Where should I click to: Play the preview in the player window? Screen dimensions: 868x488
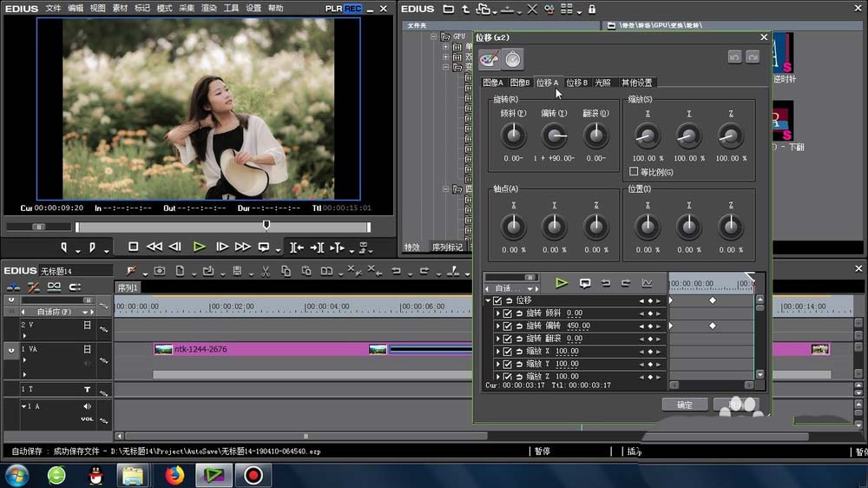tap(200, 247)
